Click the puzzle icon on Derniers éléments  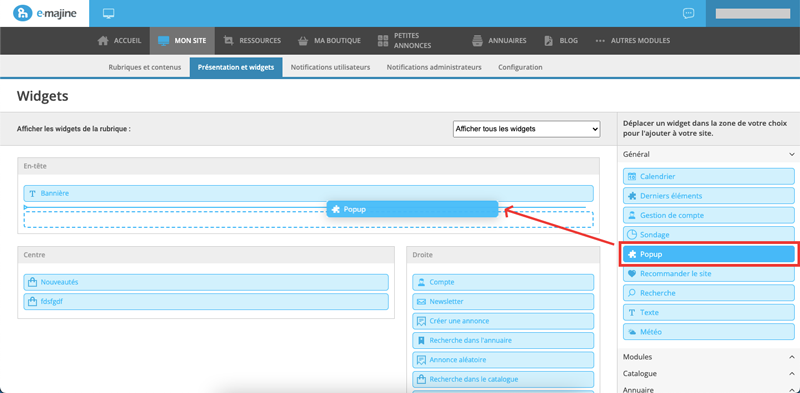tap(632, 196)
